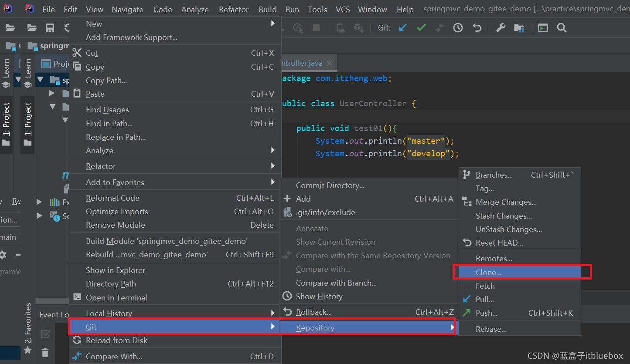This screenshot has height=364, width=630.
Task: Select Reformat Code from context menu
Action: 175,198
